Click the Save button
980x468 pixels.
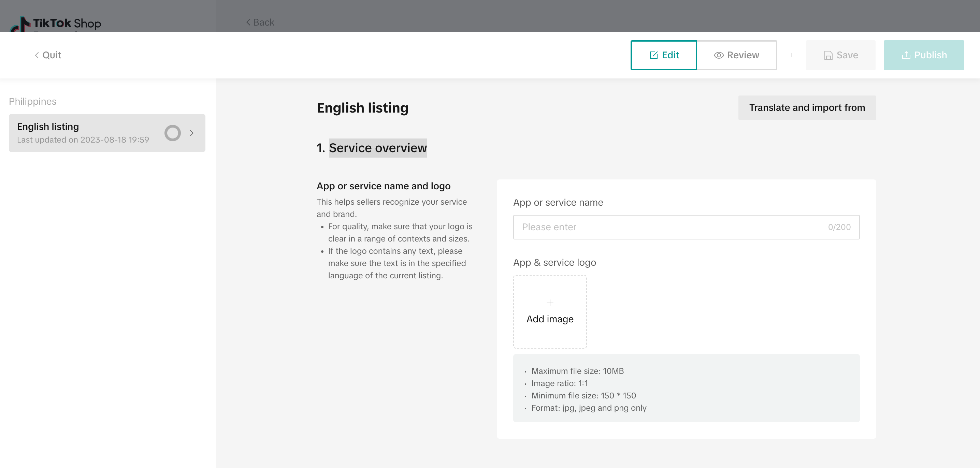840,55
